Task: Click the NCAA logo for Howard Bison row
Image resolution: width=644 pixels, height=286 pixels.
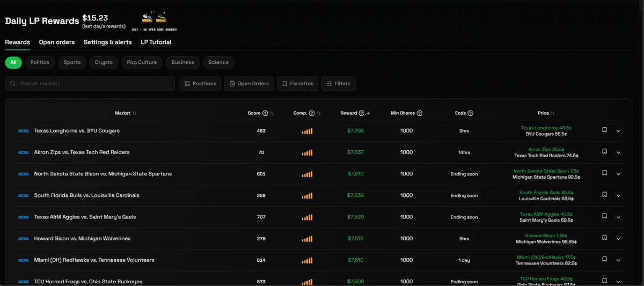Action: click(24, 238)
